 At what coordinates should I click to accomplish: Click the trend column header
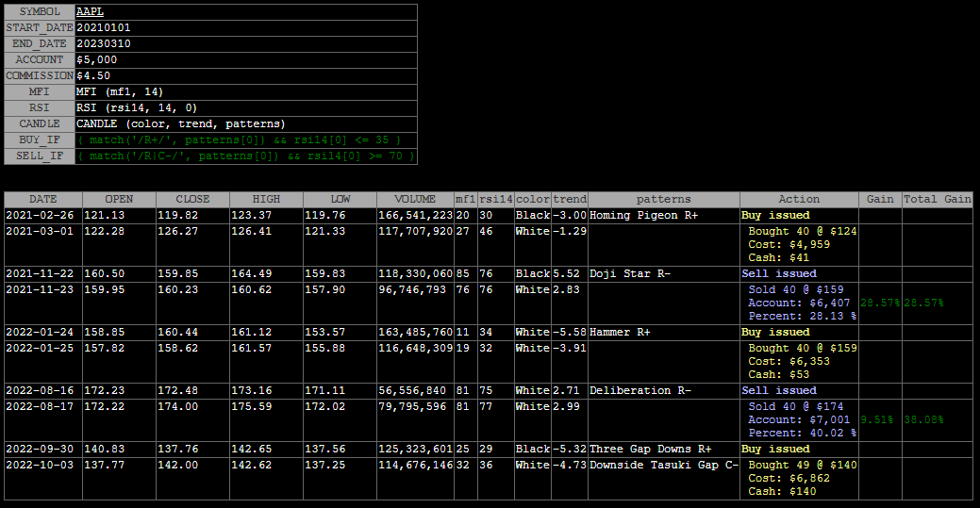[570, 199]
